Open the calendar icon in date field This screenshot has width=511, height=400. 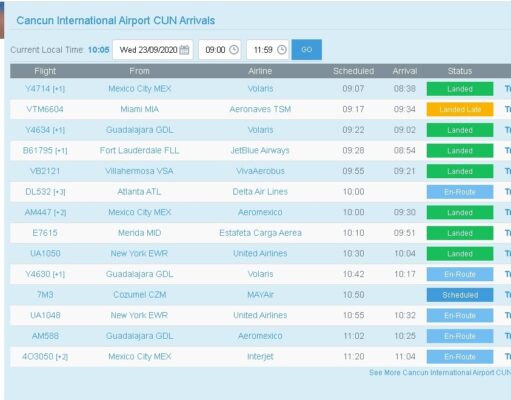coord(184,50)
